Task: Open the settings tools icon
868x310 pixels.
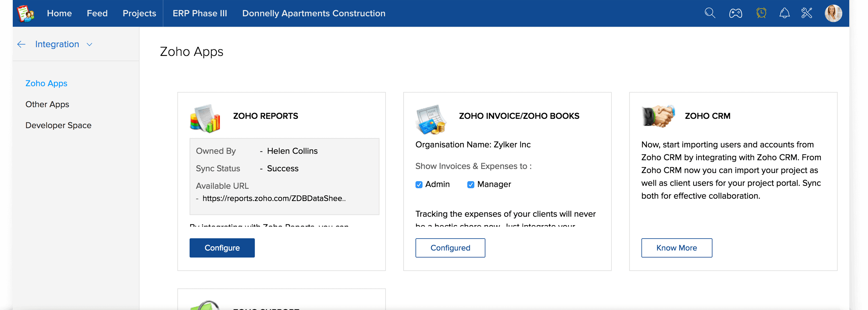Action: (x=806, y=13)
